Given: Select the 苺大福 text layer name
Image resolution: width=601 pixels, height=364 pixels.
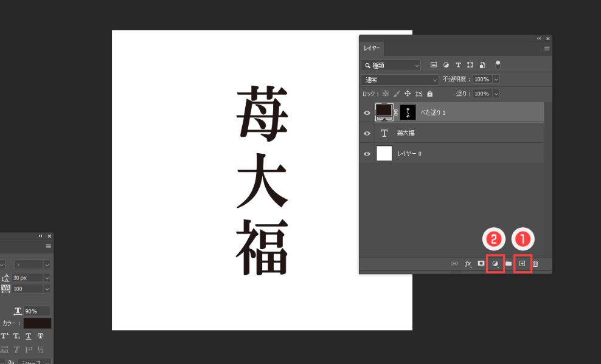Looking at the screenshot, I should pyautogui.click(x=406, y=133).
